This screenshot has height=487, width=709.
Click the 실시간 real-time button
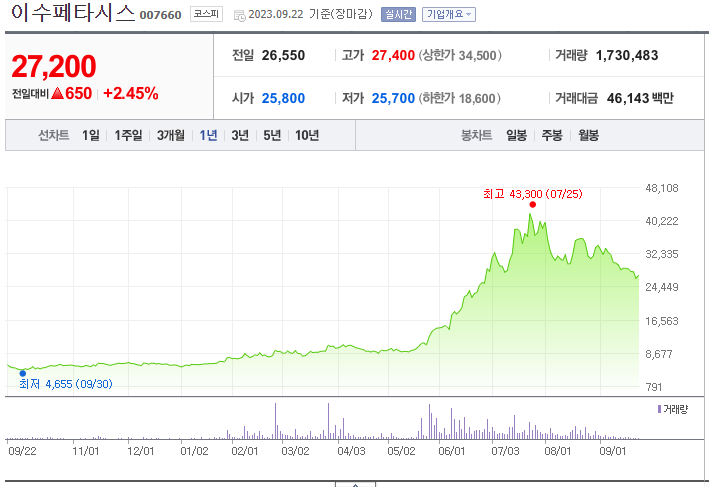(x=398, y=14)
